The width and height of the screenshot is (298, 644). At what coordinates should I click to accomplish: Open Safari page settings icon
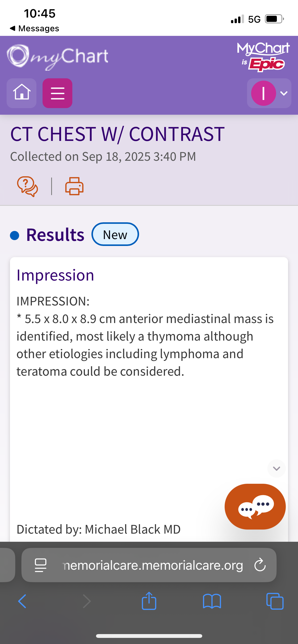click(x=40, y=565)
